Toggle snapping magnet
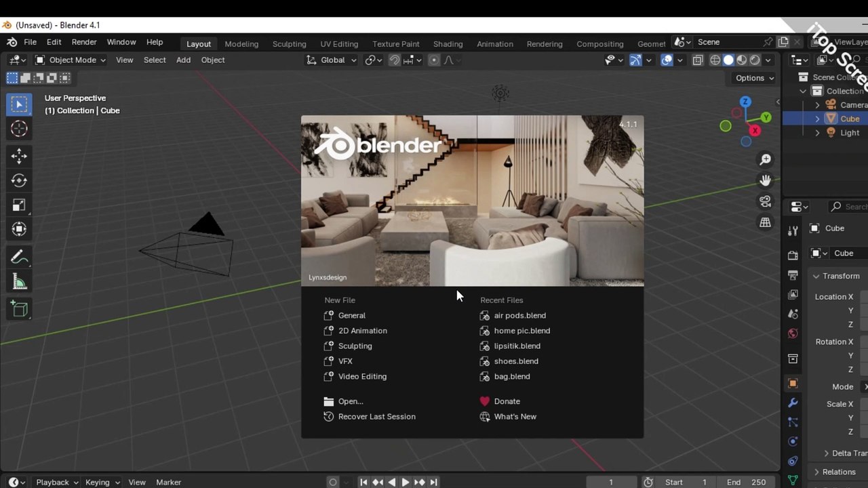 point(395,60)
